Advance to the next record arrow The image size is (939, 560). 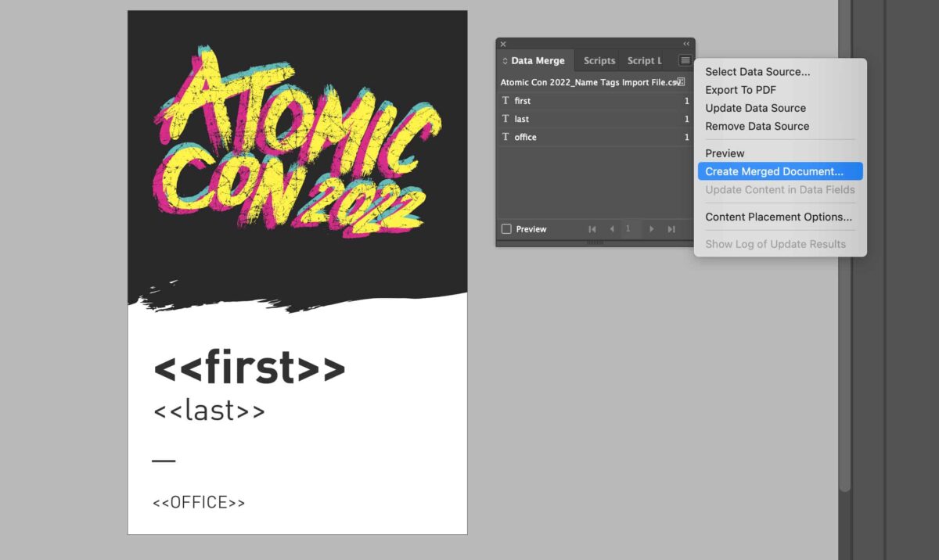pos(651,228)
